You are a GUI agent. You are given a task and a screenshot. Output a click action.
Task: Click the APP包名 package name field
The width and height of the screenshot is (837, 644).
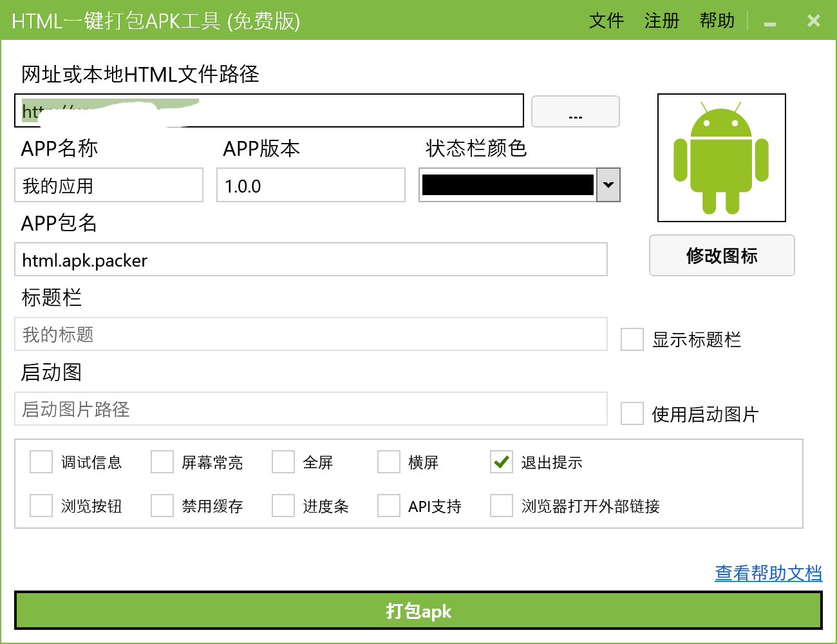(310, 260)
